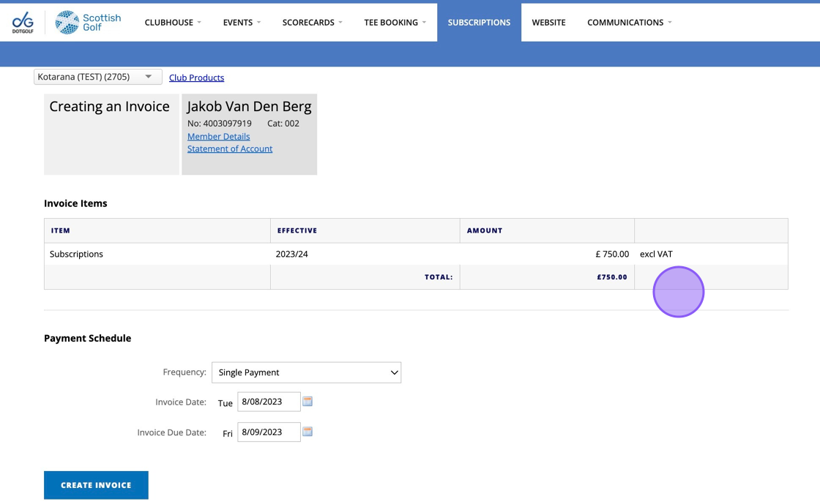This screenshot has height=504, width=820.
Task: View the Statement of Account link
Action: click(229, 148)
